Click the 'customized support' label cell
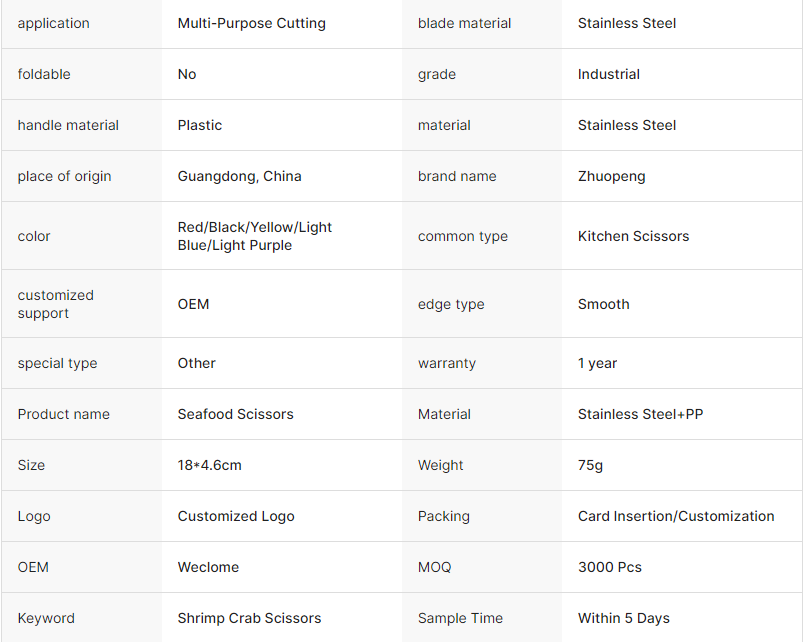This screenshot has height=642, width=810. (x=56, y=304)
